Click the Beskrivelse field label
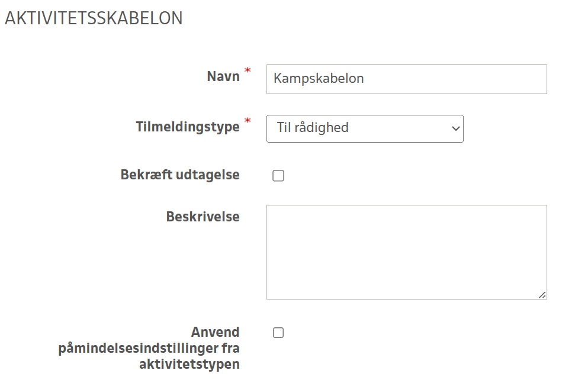The image size is (588, 380). (x=203, y=217)
